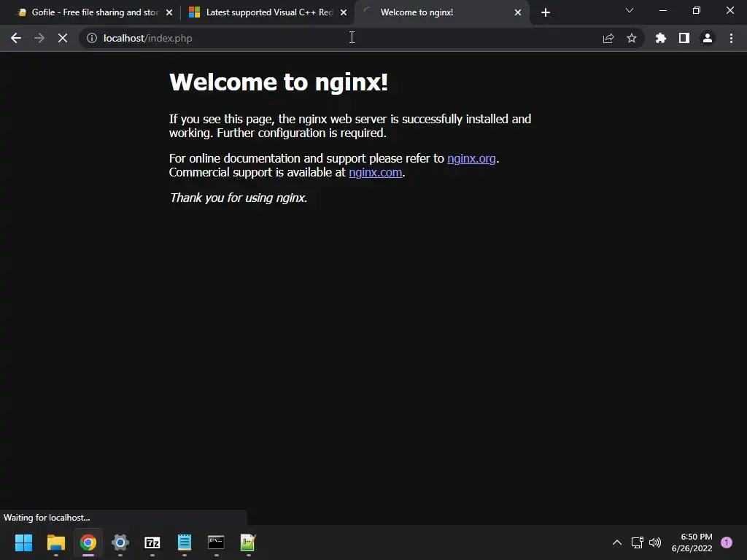Open Settings gear on taskbar
The image size is (747, 560).
[120, 542]
